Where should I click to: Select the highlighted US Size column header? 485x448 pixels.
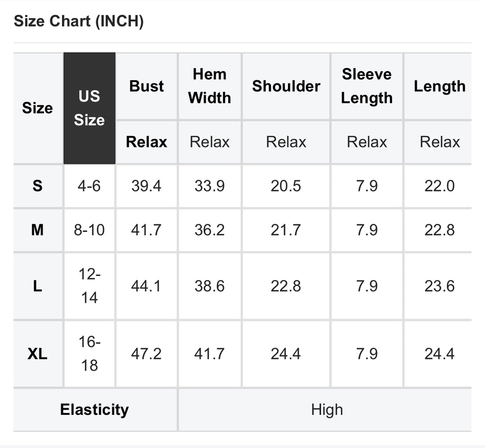(x=89, y=108)
